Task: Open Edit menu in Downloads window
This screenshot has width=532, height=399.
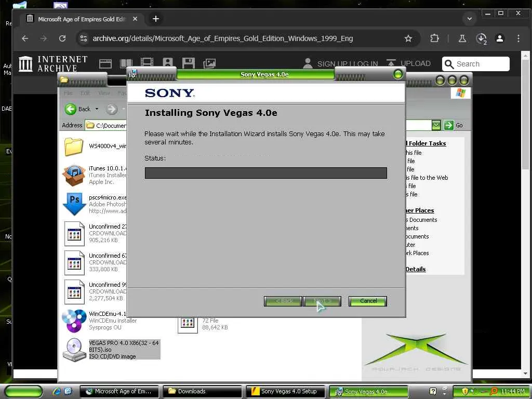Action: click(x=85, y=93)
